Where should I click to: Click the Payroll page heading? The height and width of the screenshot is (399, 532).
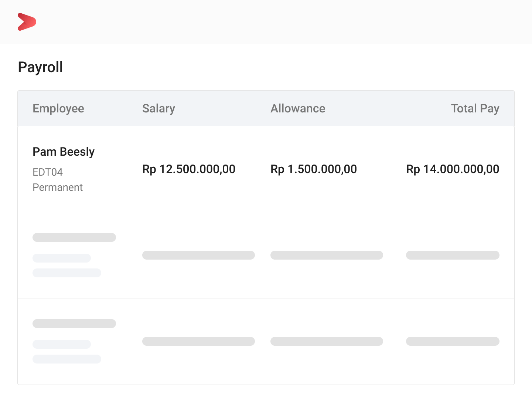coord(41,67)
